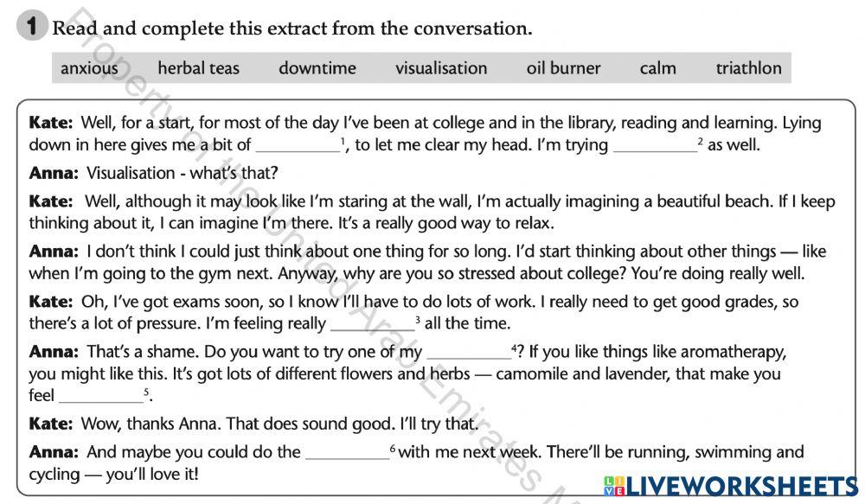
Task: Click the line "Visualisation - what's that?"
Action: pyautogui.click(x=182, y=173)
